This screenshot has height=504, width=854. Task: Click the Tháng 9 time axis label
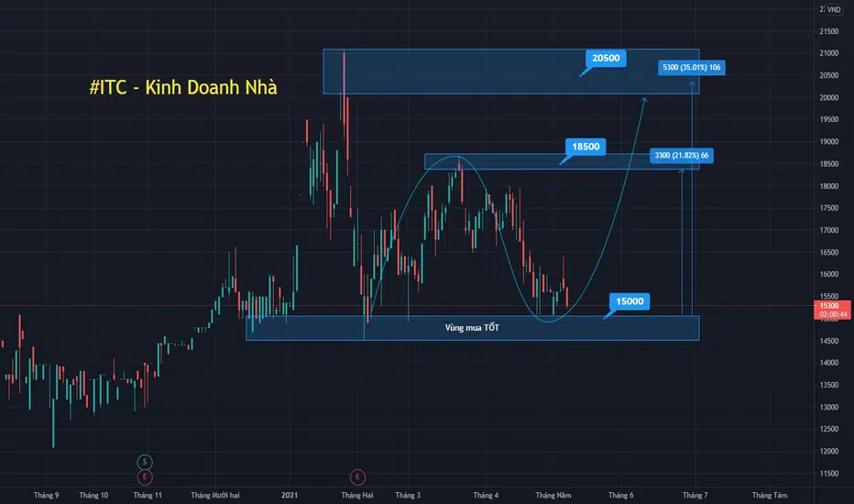tap(47, 495)
